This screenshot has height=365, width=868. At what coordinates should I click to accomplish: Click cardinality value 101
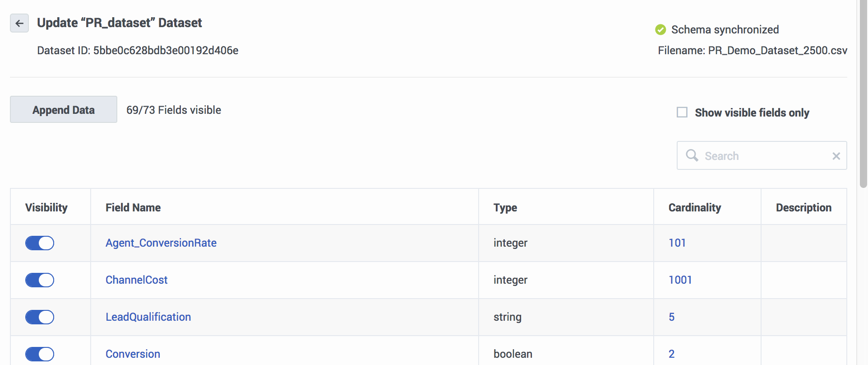(677, 243)
